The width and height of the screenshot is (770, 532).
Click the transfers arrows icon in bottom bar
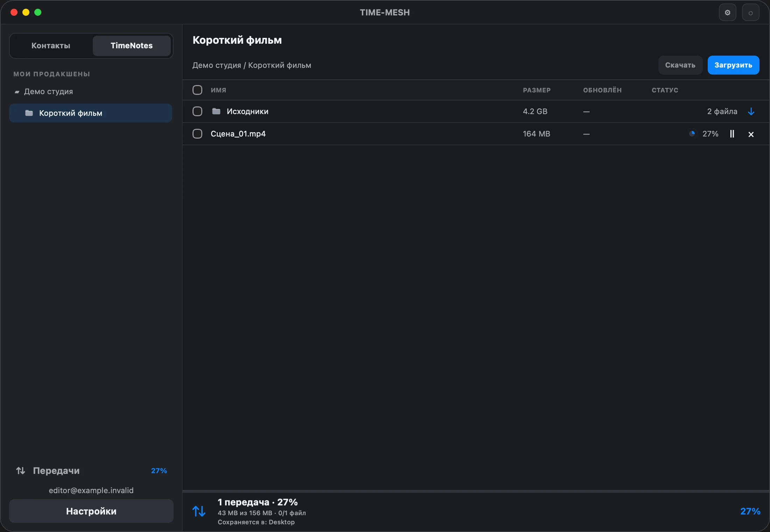coord(199,511)
